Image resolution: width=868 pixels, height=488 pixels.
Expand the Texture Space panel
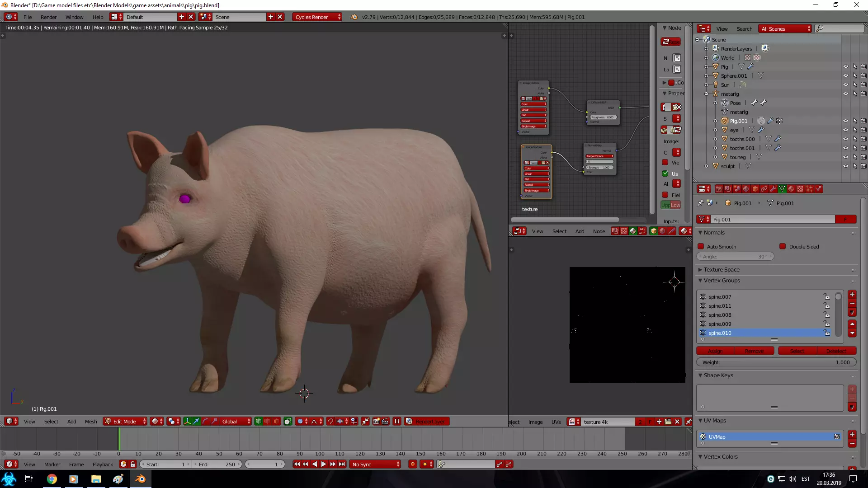point(722,269)
